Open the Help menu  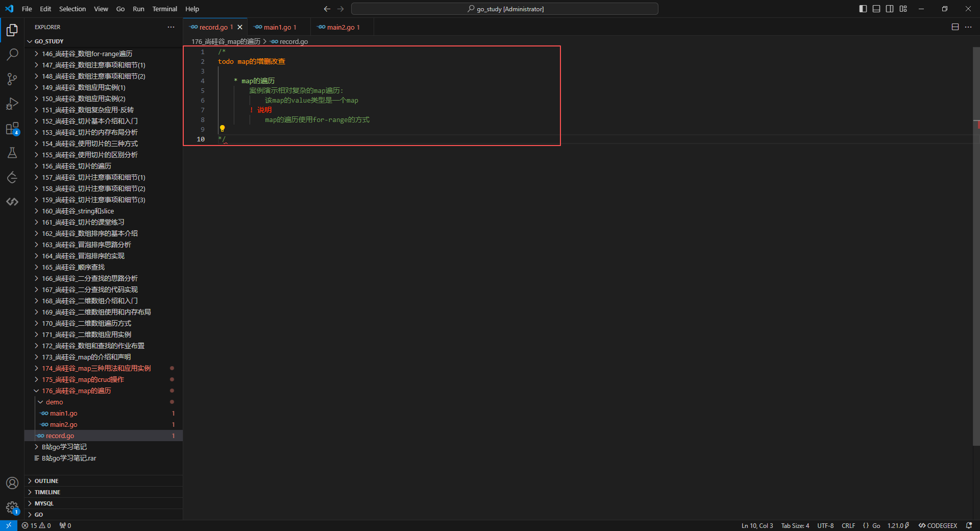[x=192, y=9]
